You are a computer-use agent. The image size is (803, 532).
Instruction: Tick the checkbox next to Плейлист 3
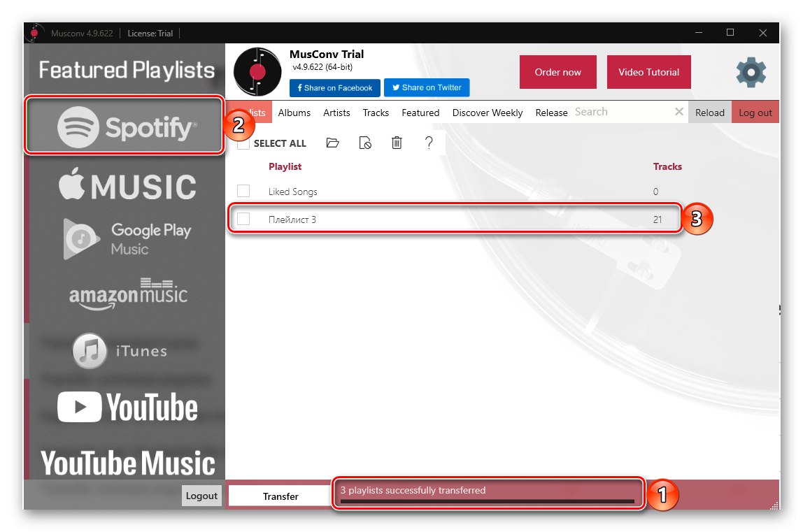tap(243, 219)
